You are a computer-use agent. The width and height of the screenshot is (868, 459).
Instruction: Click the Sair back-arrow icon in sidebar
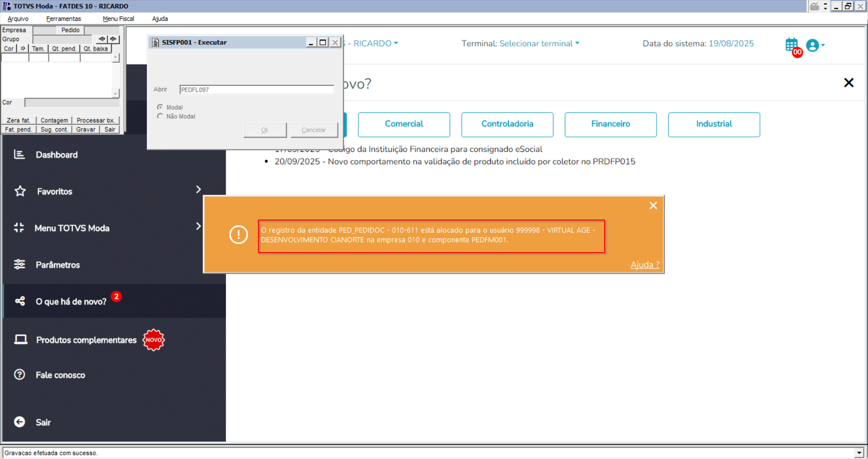[19, 422]
